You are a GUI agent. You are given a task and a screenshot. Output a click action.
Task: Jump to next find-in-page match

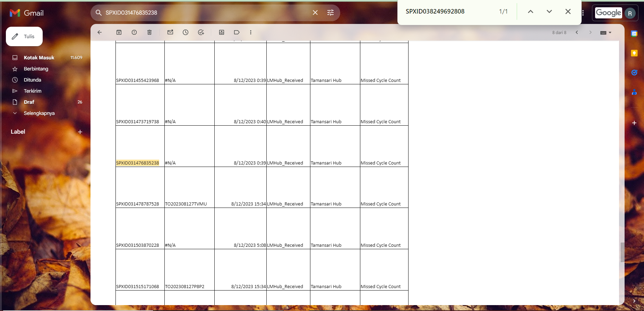pos(549,11)
